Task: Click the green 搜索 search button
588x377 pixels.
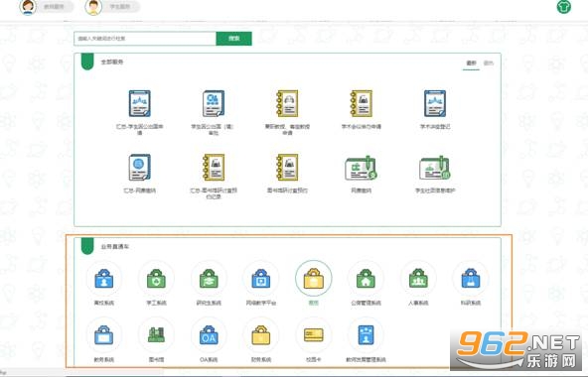Action: click(234, 39)
